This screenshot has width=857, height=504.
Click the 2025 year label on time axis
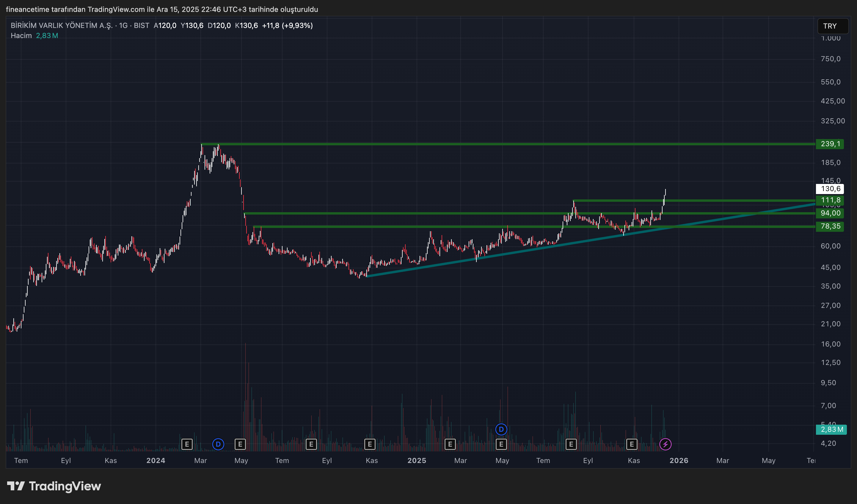417,461
